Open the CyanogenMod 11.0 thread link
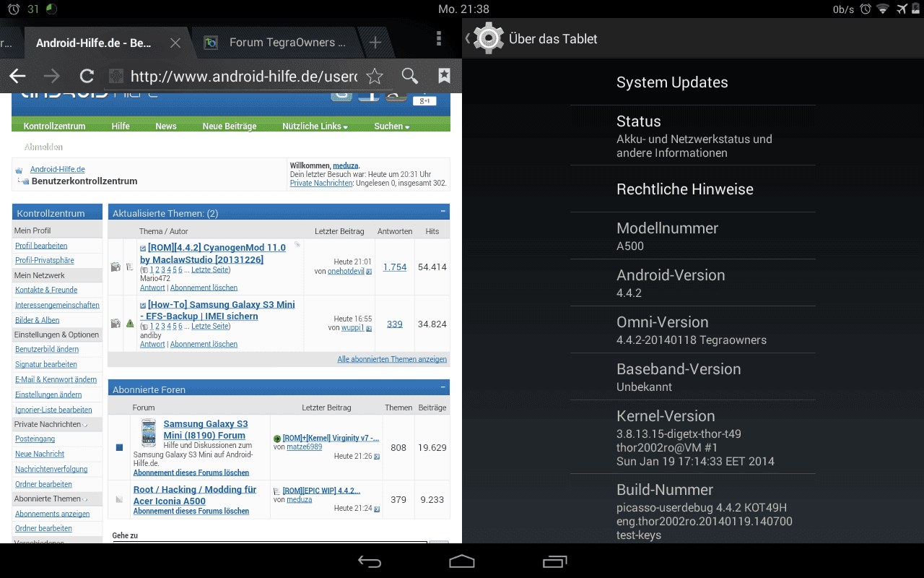The height and width of the screenshot is (578, 924). click(213, 253)
